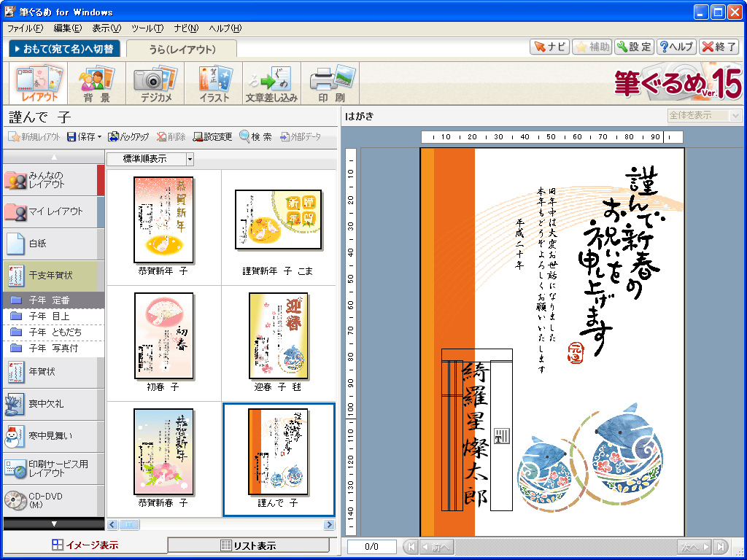Image resolution: width=747 pixels, height=560 pixels.
Task: Click the category list up arrow
Action: point(54,157)
